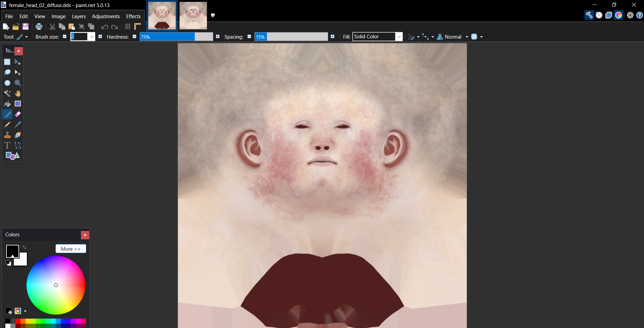
Task: Click the Copy icon in toolbar
Action: (x=62, y=27)
